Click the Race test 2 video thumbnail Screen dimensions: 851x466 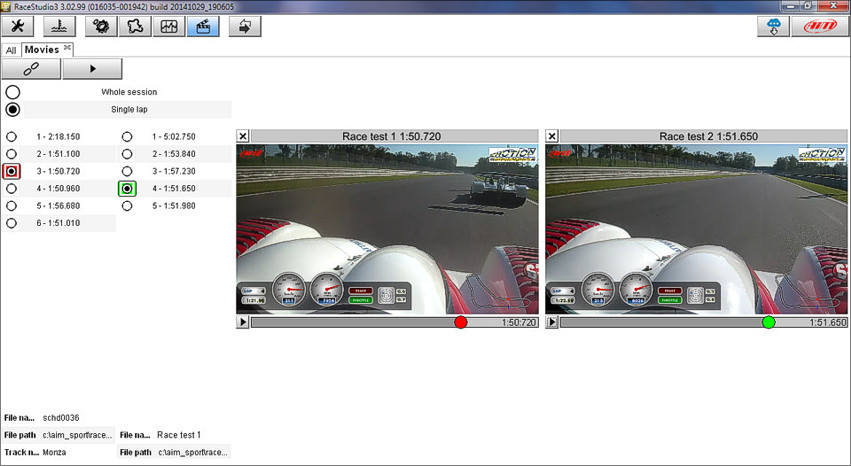pos(695,228)
